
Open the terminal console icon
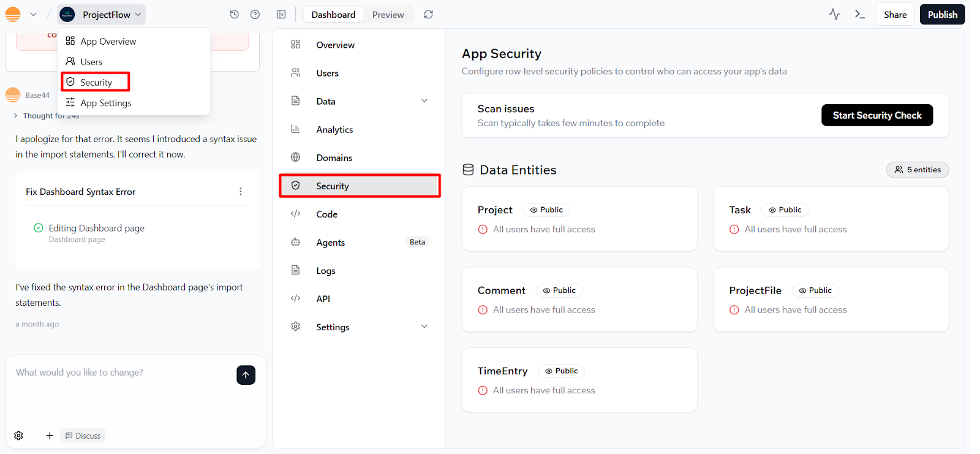coord(860,14)
